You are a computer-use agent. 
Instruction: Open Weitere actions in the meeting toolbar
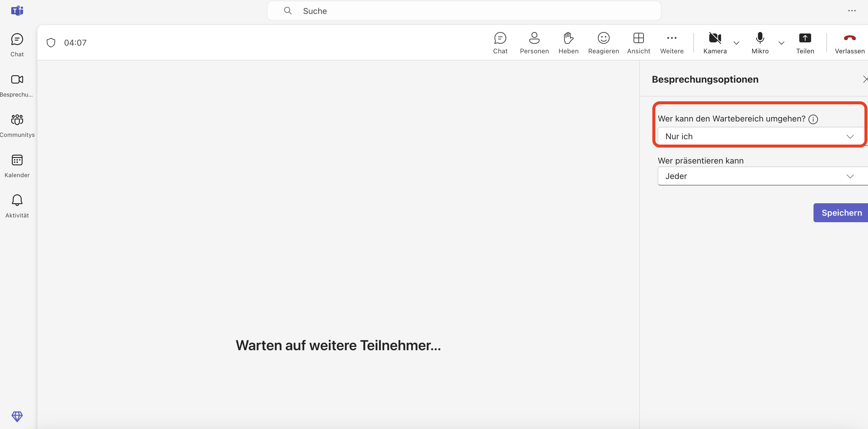[672, 42]
